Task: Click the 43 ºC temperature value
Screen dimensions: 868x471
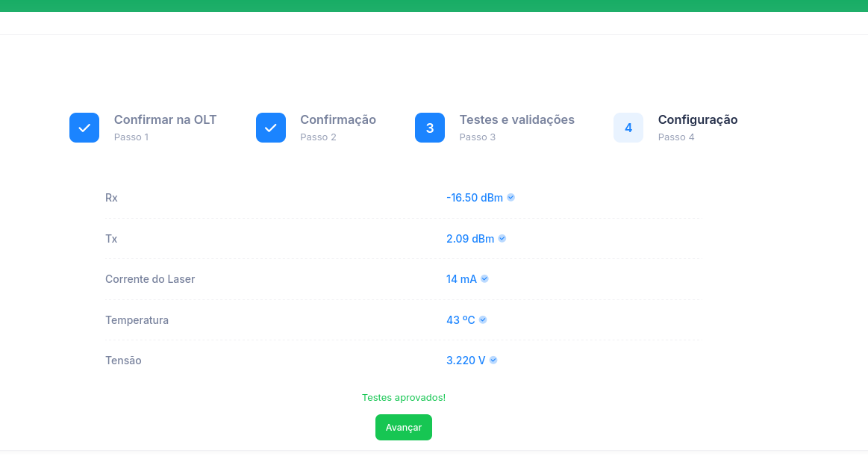Action: 460,319
